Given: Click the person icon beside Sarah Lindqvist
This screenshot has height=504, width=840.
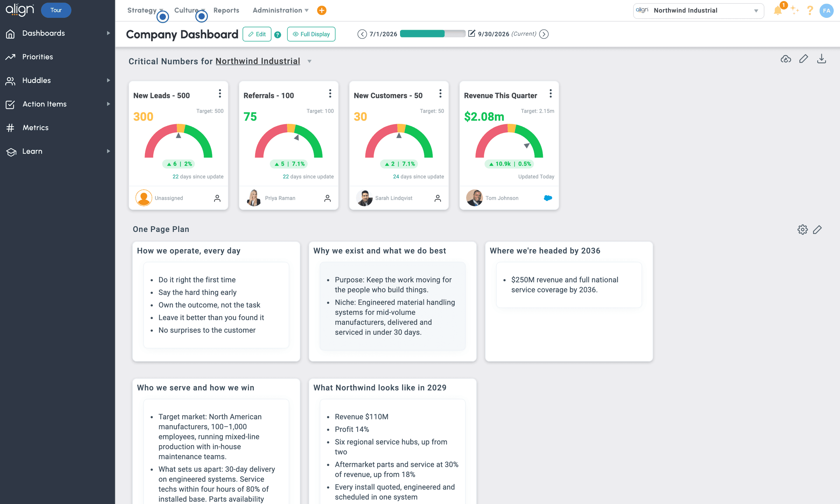Looking at the screenshot, I should coord(438,198).
